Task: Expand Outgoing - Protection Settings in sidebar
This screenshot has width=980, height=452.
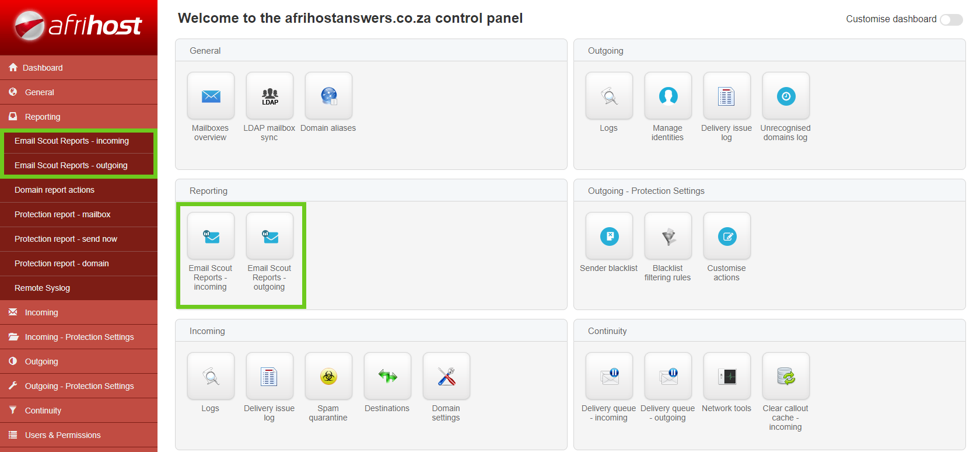Action: tap(79, 386)
